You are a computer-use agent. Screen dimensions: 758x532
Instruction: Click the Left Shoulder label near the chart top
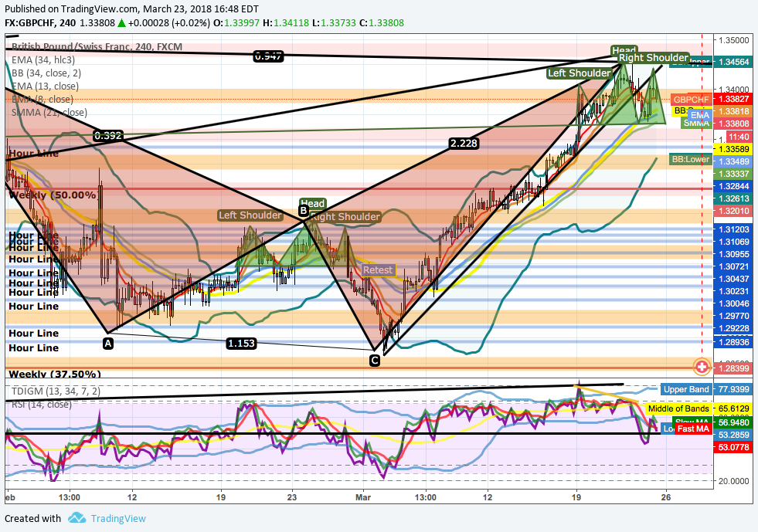point(580,73)
